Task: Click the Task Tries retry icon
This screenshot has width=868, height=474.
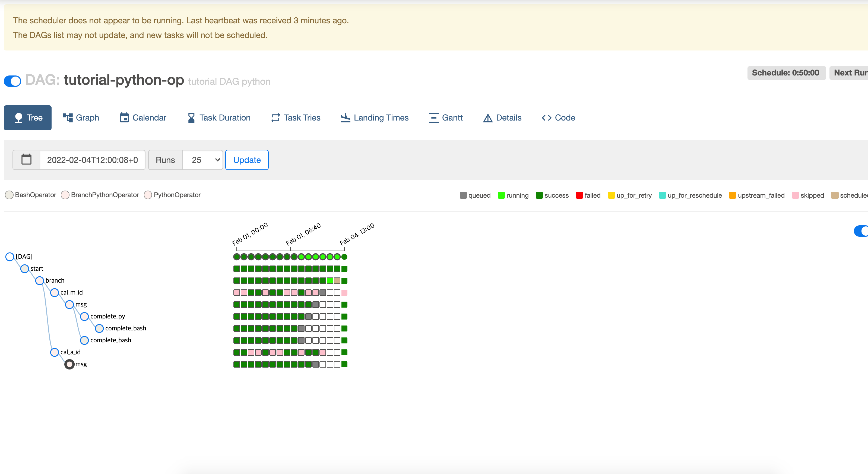Action: (275, 118)
